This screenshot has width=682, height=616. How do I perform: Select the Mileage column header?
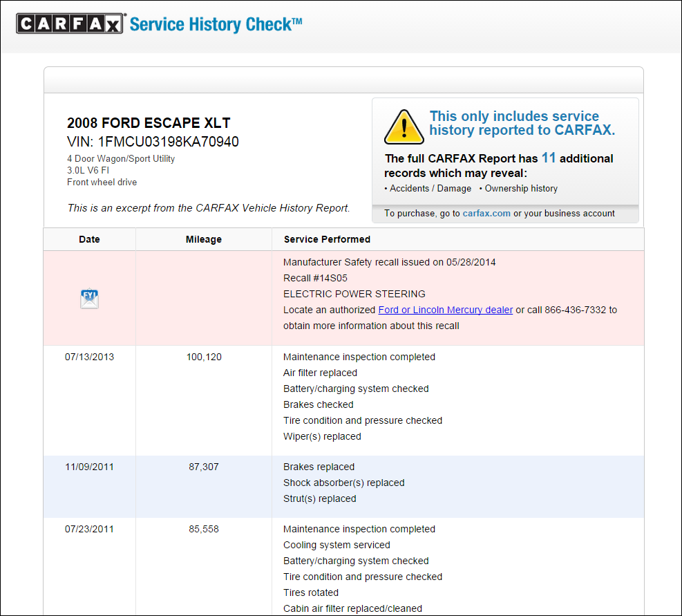tap(202, 239)
